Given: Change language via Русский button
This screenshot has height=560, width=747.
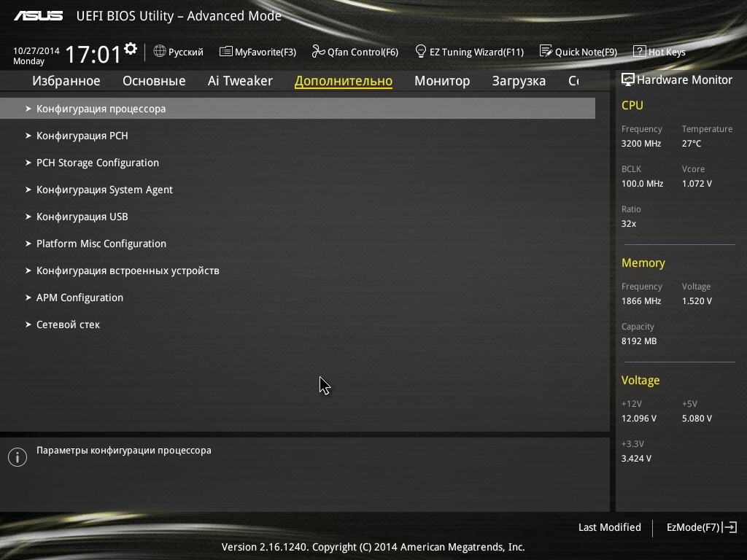Looking at the screenshot, I should coord(179,52).
